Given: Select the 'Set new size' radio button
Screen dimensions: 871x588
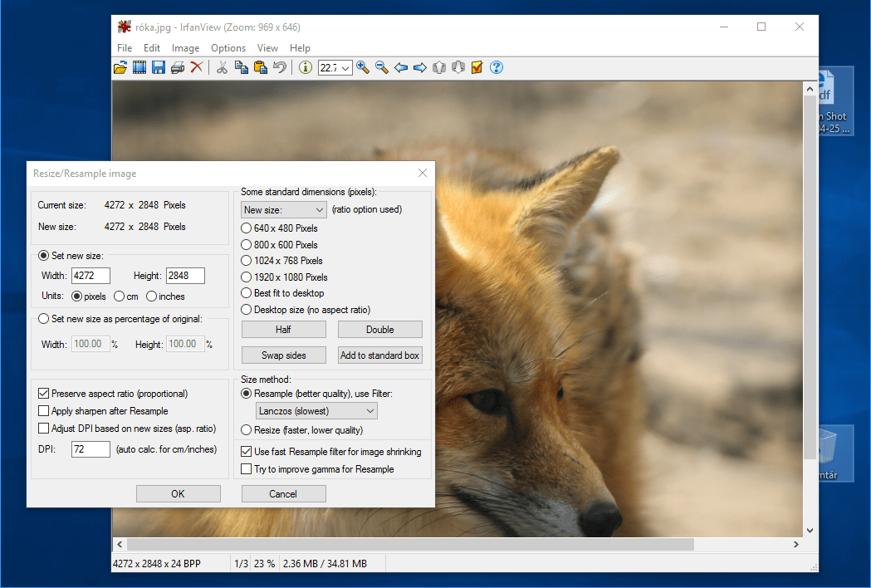Looking at the screenshot, I should (43, 256).
